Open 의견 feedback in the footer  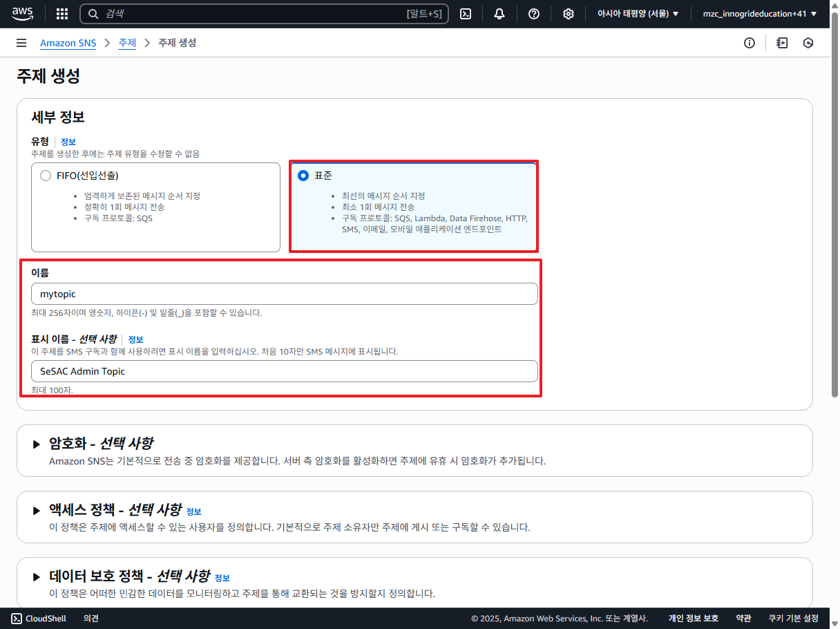pos(91,619)
